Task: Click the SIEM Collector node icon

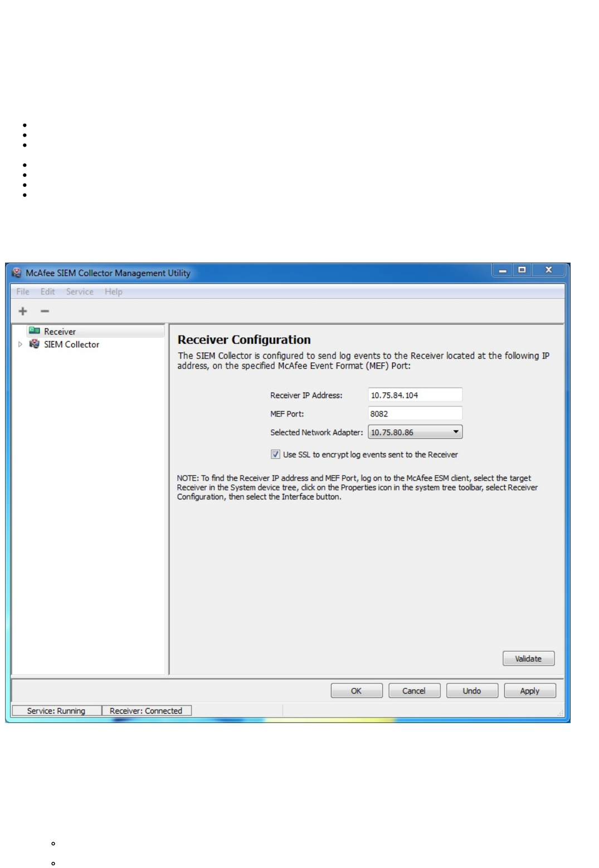Action: click(x=35, y=344)
